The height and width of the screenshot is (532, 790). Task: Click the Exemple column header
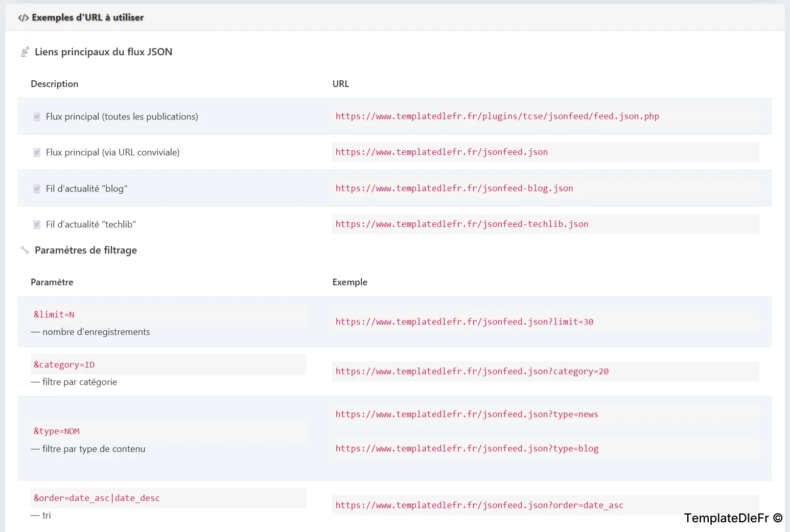click(350, 282)
